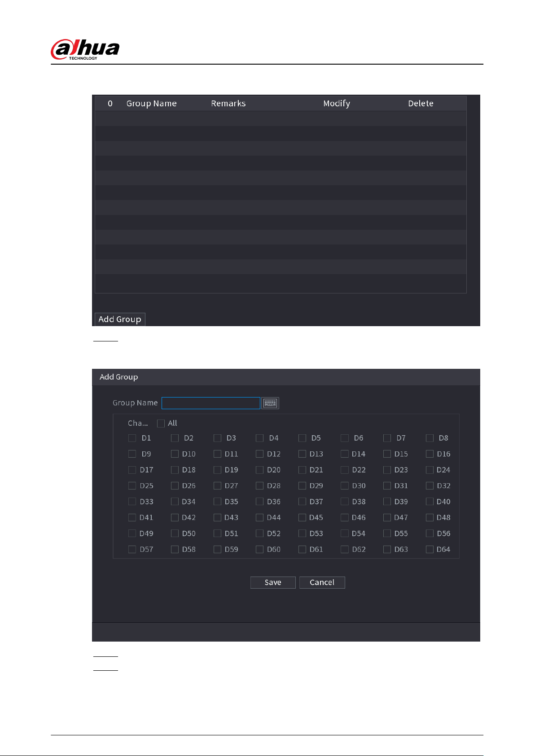
Task: Tick channel D59
Action: [x=217, y=550]
